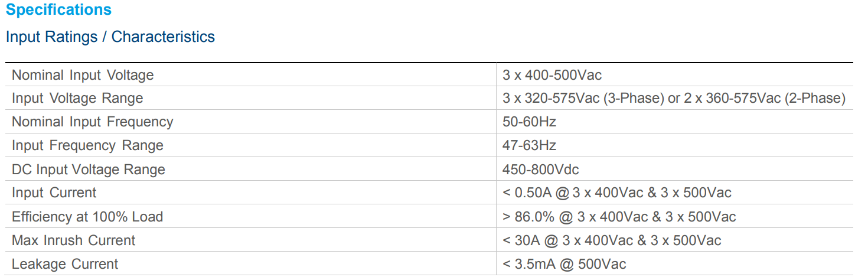Viewport: 868px width, 277px height.
Task: Select the 47-63Hz value cell
Action: coord(530,145)
